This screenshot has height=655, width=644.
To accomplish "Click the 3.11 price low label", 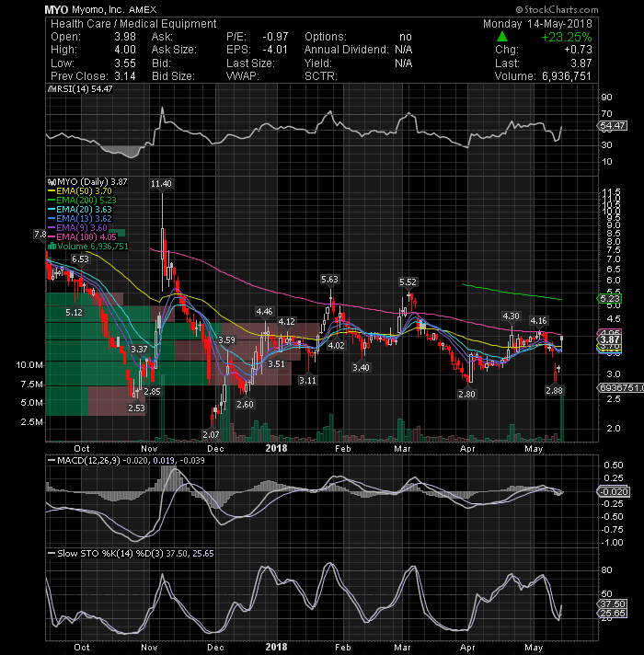I will pos(307,381).
